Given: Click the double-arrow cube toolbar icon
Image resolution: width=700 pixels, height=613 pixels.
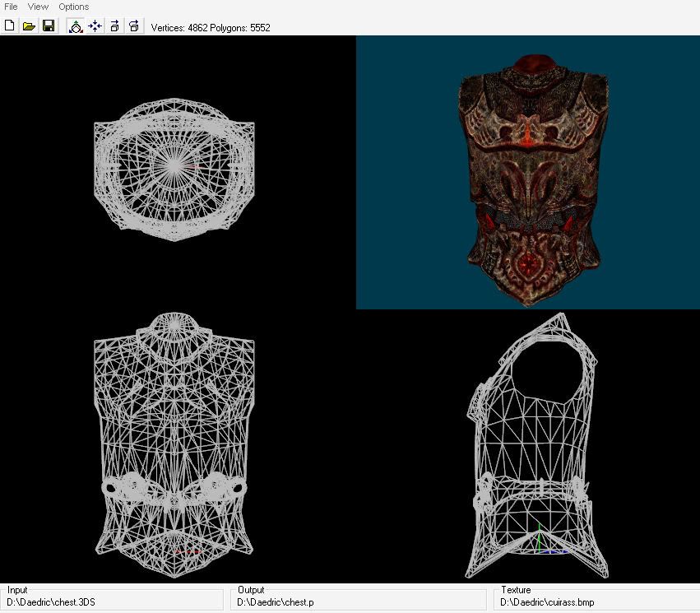Looking at the screenshot, I should pyautogui.click(x=134, y=26).
